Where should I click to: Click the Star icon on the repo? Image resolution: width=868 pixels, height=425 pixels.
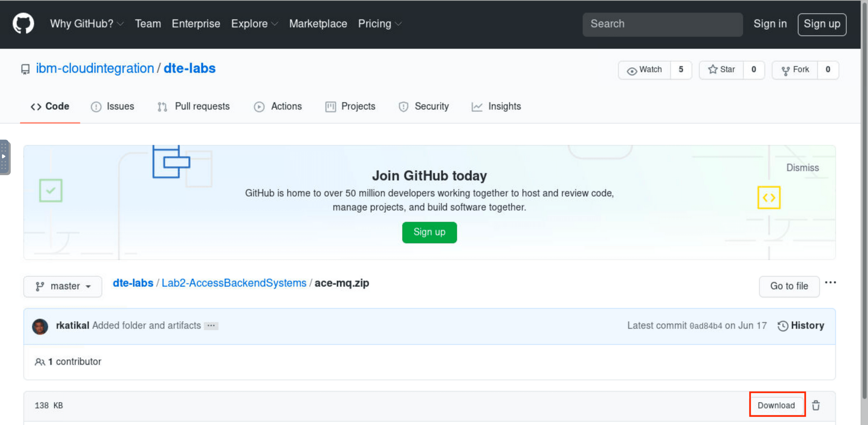tap(712, 69)
